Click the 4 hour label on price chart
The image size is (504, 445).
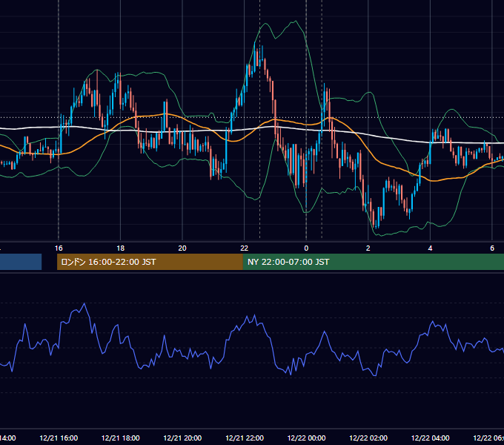(x=430, y=248)
